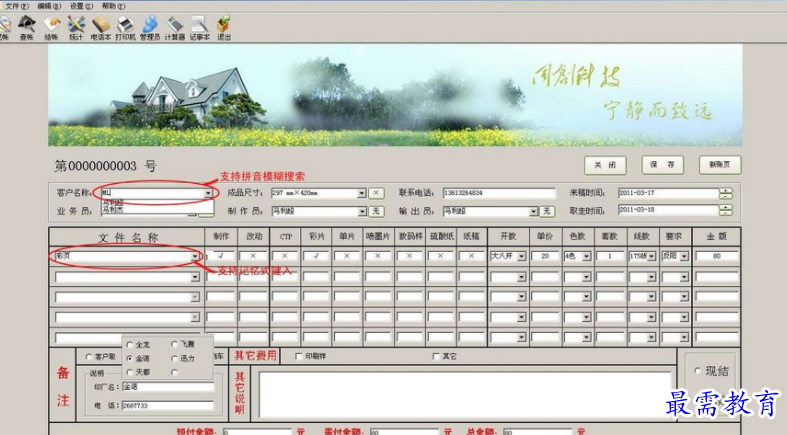This screenshot has width=787, height=435.
Task: Toggle CTP mark in 彩页 row
Action: pos(285,256)
